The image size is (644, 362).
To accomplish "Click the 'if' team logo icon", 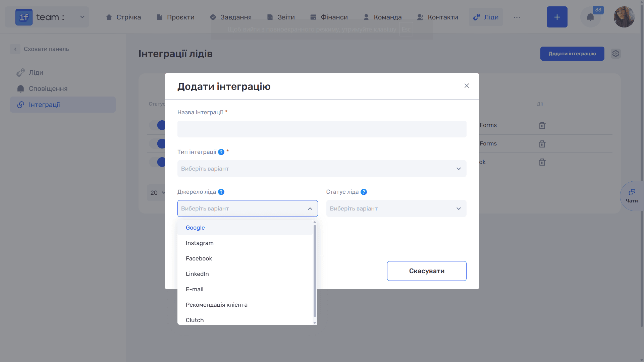I will (x=24, y=17).
